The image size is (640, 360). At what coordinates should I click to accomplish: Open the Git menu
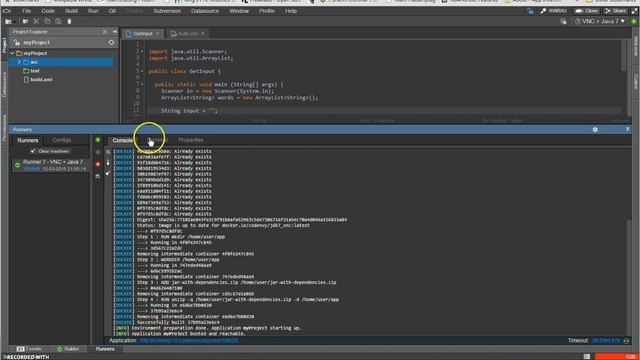(x=112, y=11)
